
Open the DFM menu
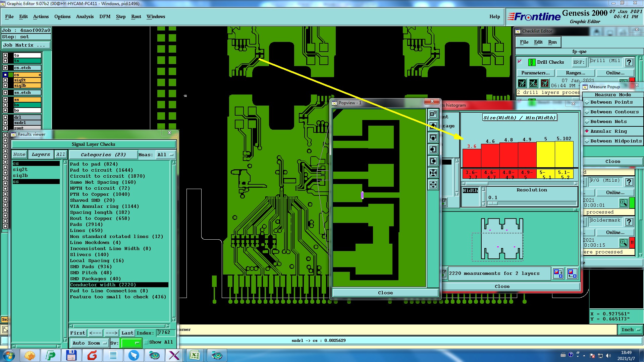[x=105, y=16]
